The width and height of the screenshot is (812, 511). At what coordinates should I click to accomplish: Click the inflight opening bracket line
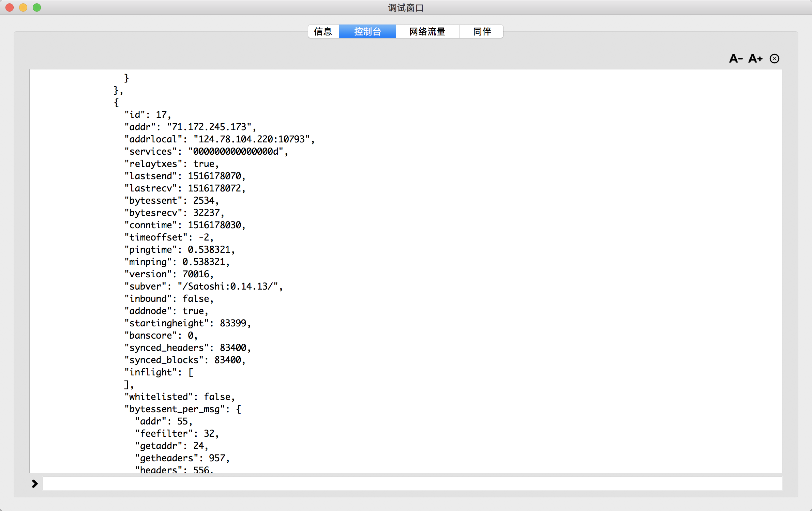(159, 372)
